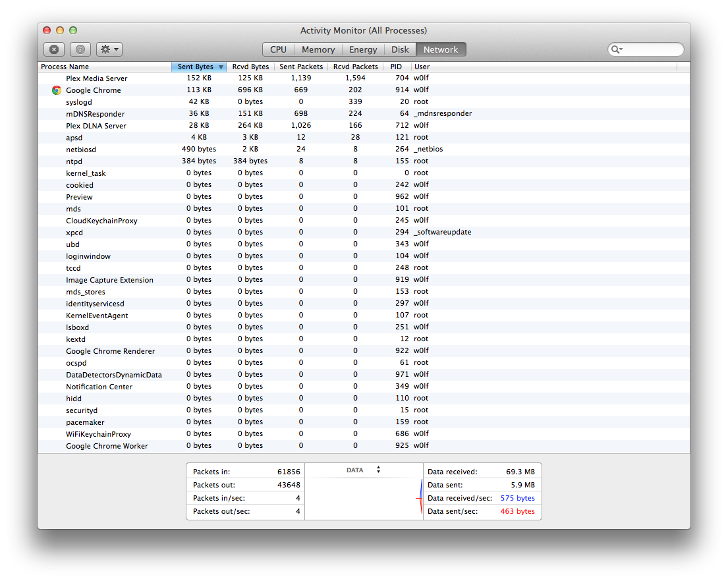Select the kextd process
Screen dimensions: 728x581
pyautogui.click(x=364, y=339)
